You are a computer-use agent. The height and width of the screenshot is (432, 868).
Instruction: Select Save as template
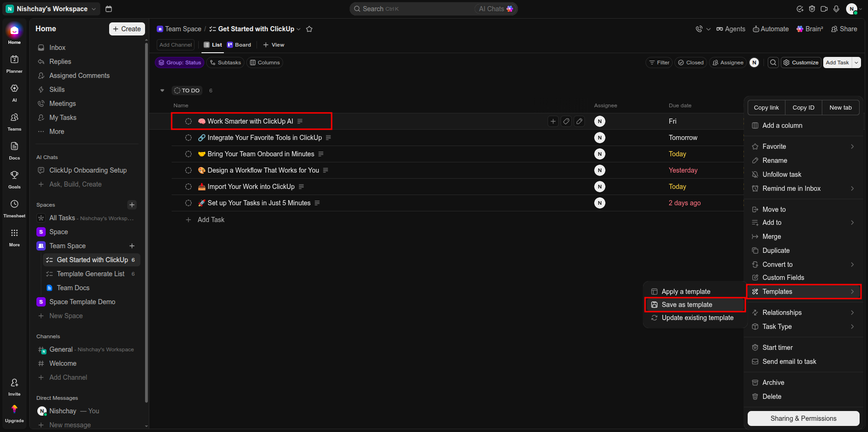pyautogui.click(x=694, y=305)
